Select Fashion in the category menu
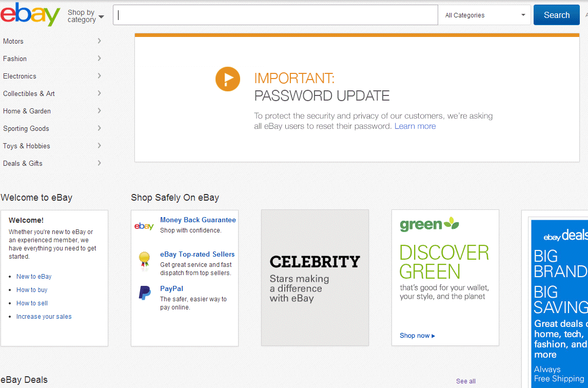Screen dimensions: 588x388 15,59
